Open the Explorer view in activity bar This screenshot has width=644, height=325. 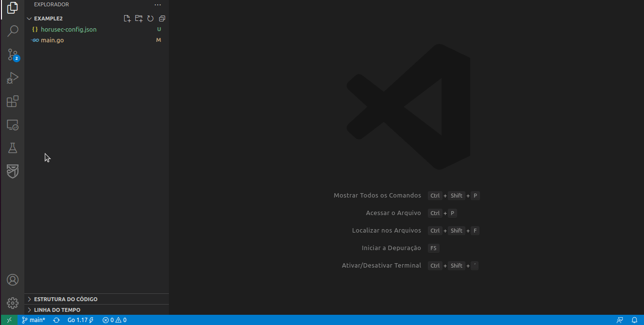[13, 8]
